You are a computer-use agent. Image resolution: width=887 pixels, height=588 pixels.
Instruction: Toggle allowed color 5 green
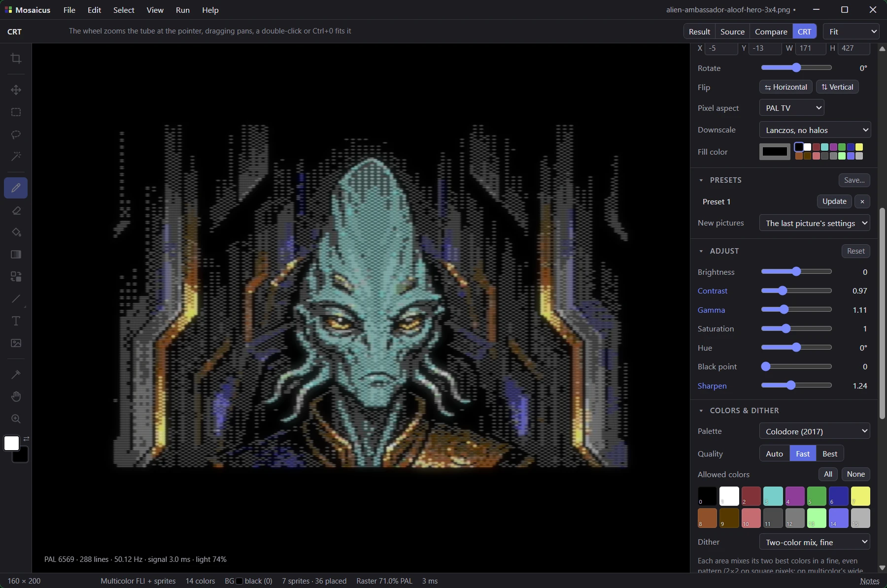(x=817, y=496)
